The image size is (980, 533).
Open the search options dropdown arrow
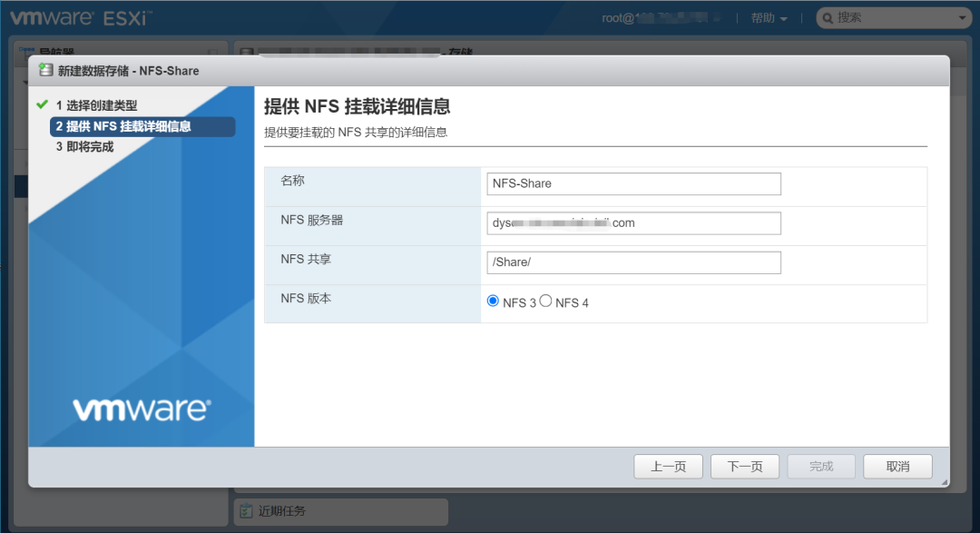pyautogui.click(x=964, y=16)
